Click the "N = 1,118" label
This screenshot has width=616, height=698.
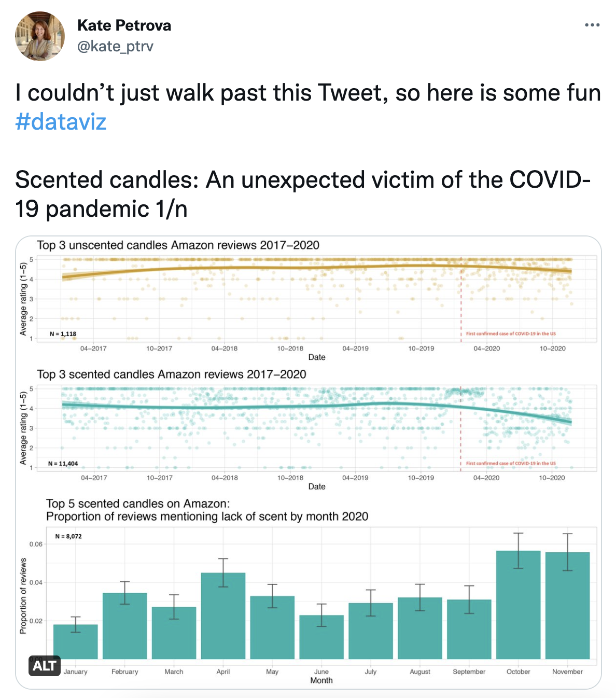point(63,334)
